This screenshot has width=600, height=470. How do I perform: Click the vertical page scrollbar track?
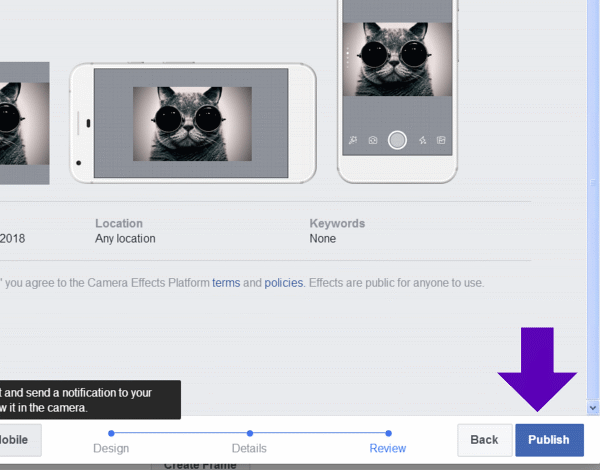point(592,200)
